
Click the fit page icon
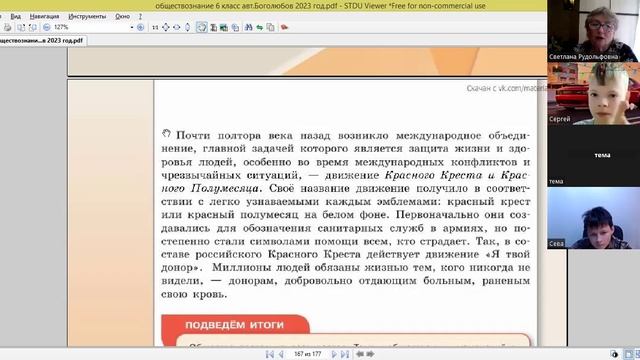pyautogui.click(x=166, y=27)
